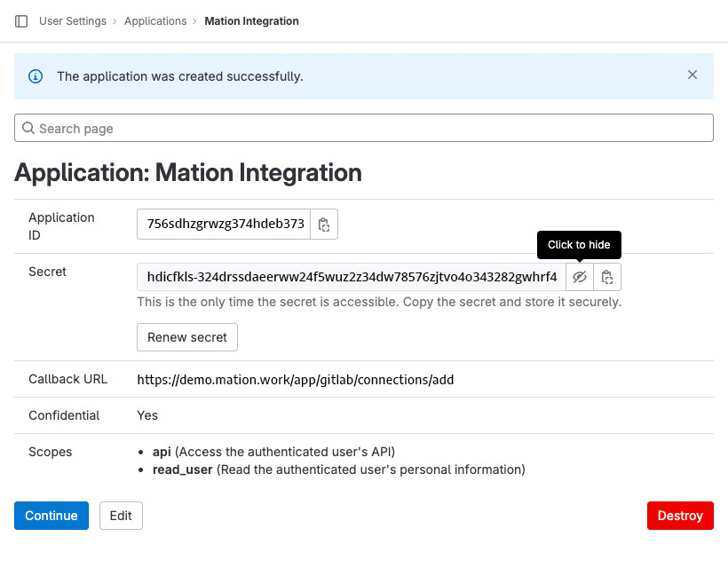The image size is (728, 568).
Task: Click the Confidential value 'Yes'
Action: pos(147,415)
